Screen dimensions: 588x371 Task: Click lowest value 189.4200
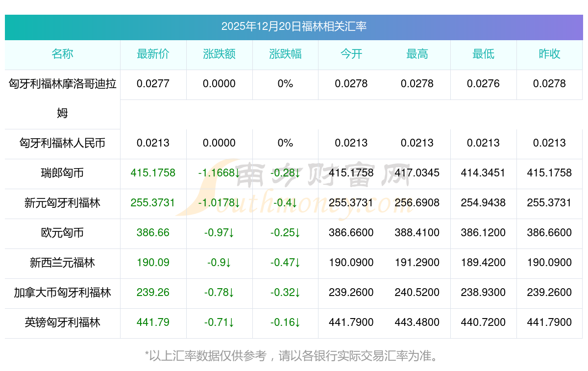click(484, 263)
